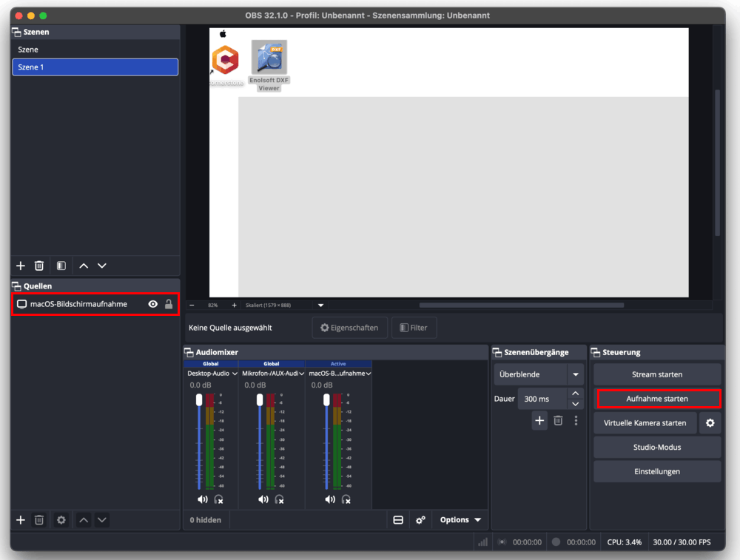740x560 pixels.
Task: Open advanced audio properties gears icon
Action: point(420,520)
